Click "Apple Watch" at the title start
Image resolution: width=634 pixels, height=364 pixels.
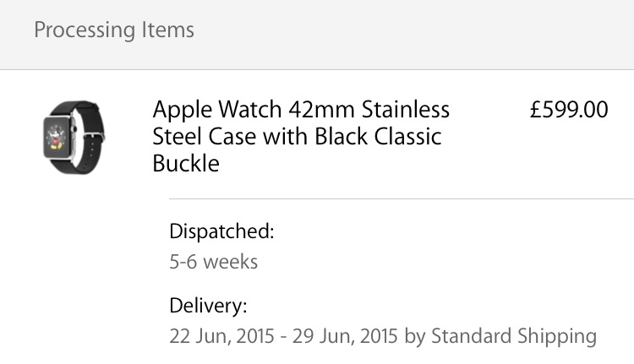[218, 110]
